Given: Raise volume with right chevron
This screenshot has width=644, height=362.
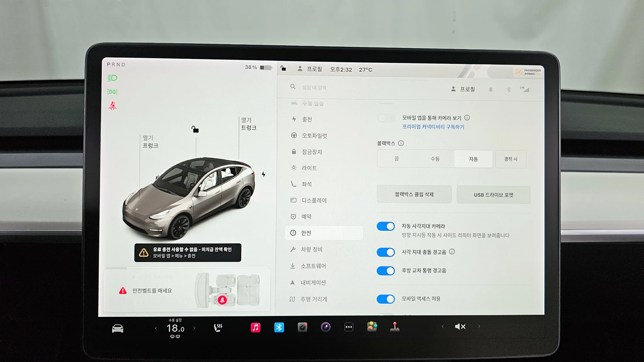Looking at the screenshot, I should pyautogui.click(x=479, y=326).
